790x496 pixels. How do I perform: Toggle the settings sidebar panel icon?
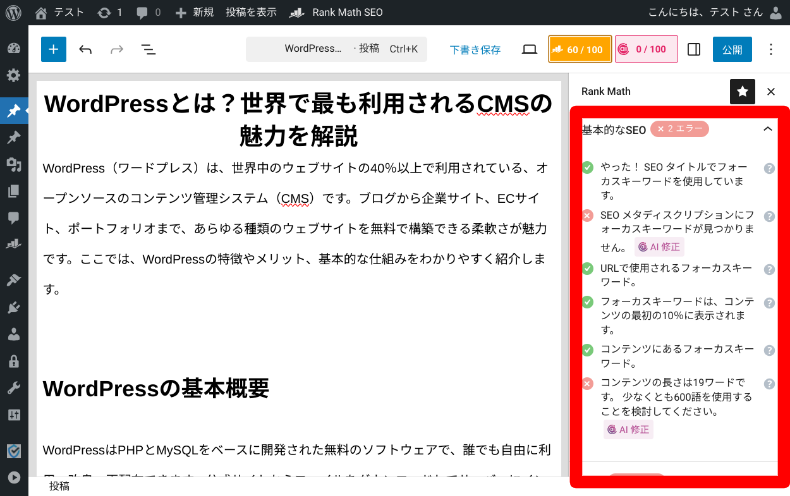(x=694, y=49)
